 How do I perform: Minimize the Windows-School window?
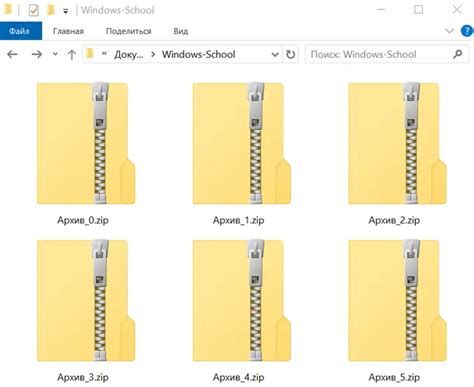click(x=381, y=10)
